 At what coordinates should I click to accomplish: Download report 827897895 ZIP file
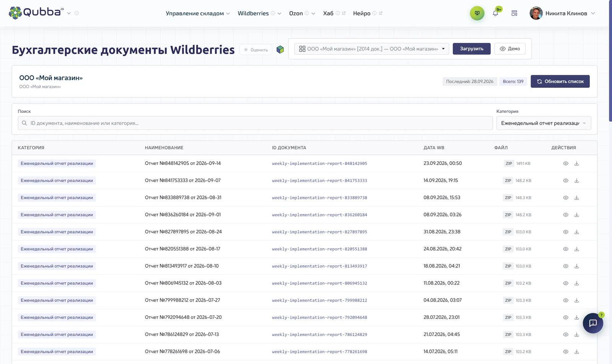pos(576,232)
